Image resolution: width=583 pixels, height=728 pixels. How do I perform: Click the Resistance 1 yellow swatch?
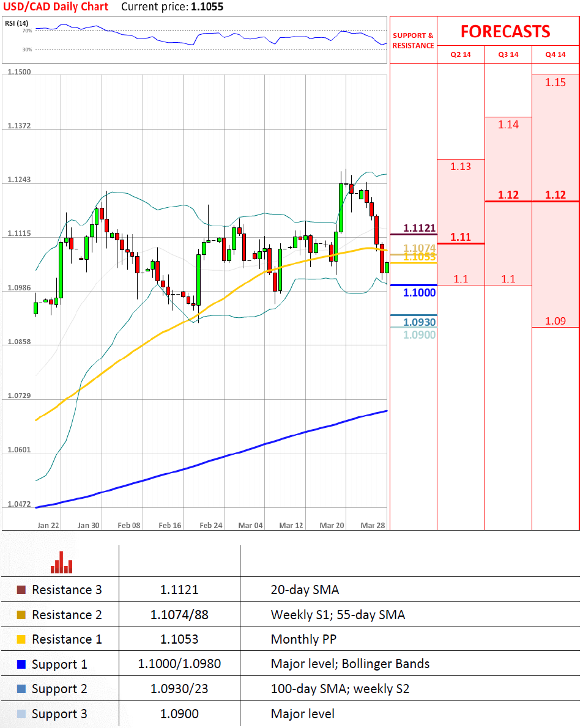tap(21, 639)
